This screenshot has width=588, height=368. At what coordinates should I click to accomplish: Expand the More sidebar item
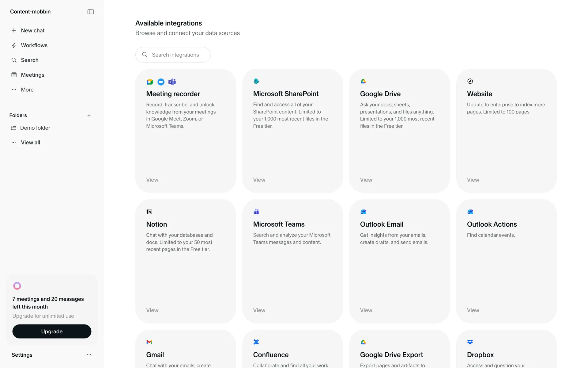[x=27, y=90]
